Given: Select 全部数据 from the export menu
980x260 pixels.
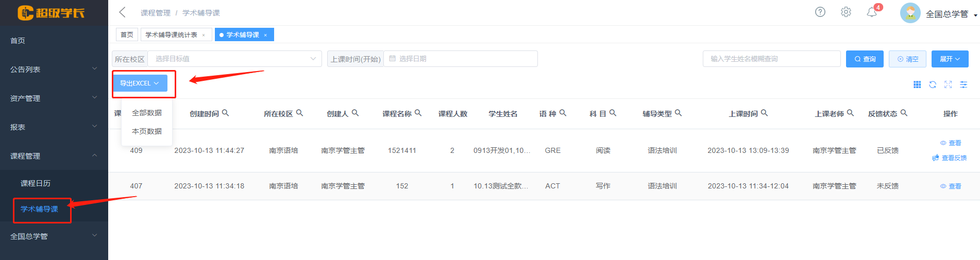Looking at the screenshot, I should click(x=147, y=113).
